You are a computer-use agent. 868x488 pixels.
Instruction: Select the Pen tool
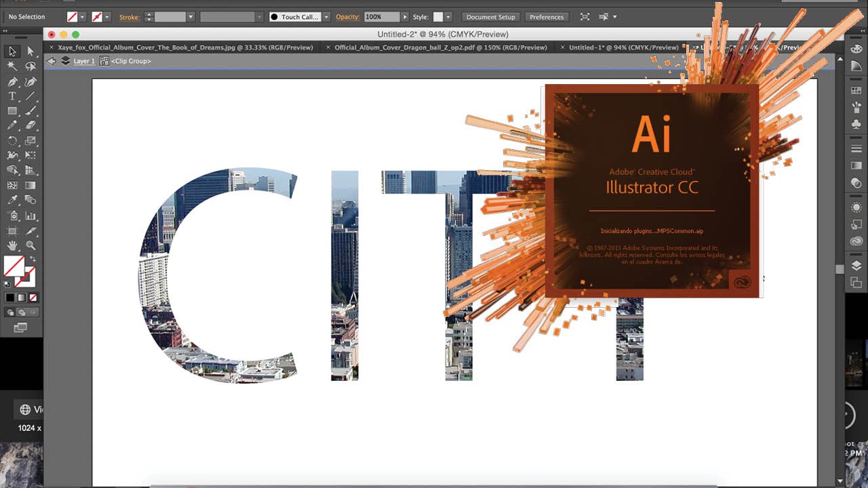12,81
